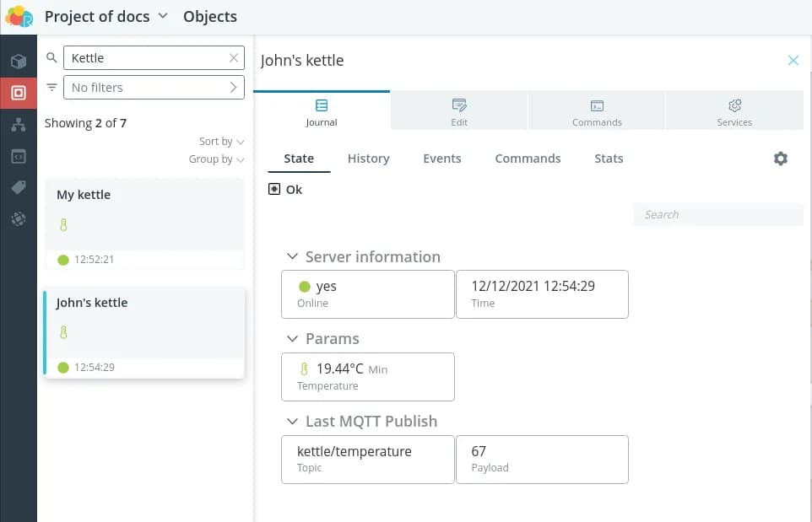Viewport: 812px width, 522px height.
Task: Open the Group by dropdown
Action: point(217,159)
